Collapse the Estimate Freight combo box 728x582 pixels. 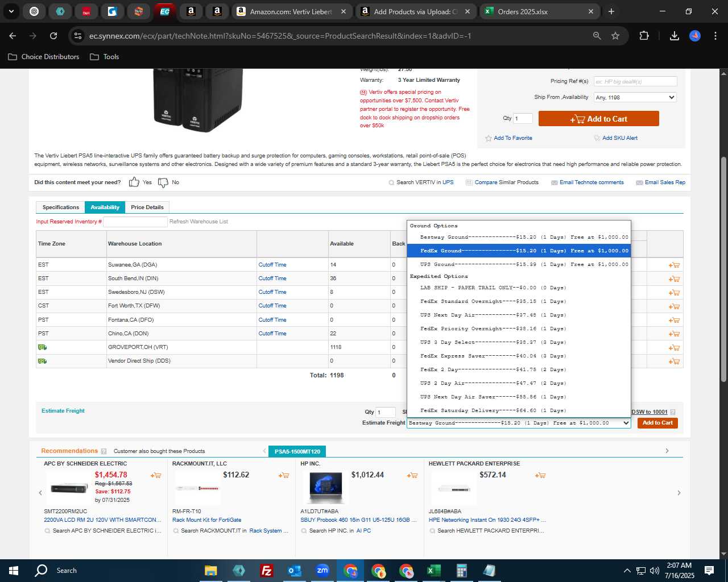pos(519,423)
